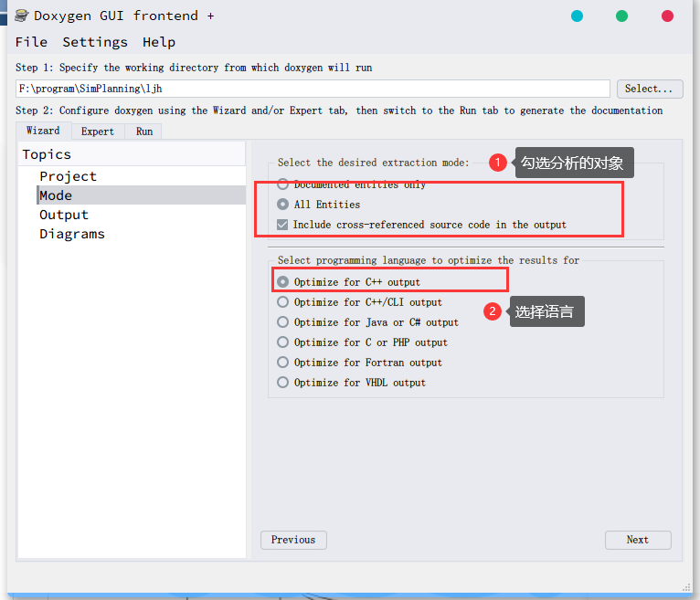Choose the All Entities radio button
The image size is (700, 600).
click(x=282, y=205)
